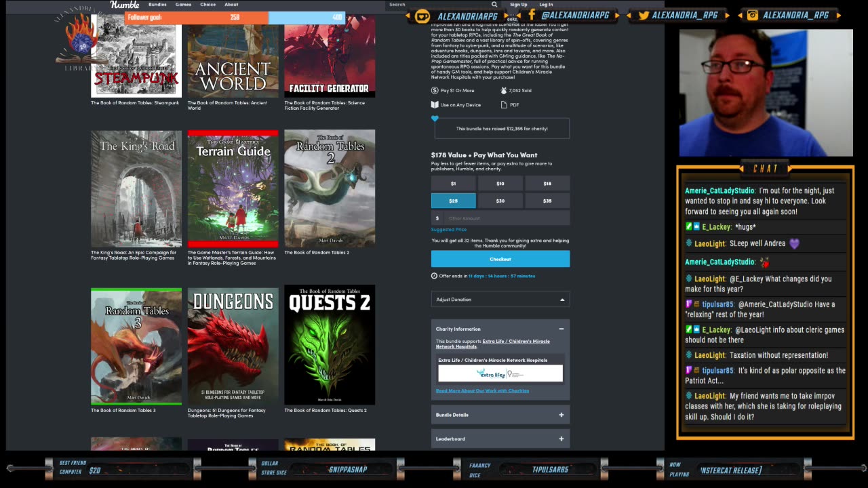Viewport: 868px width, 488px height.
Task: Click the Instagram icon in overlay
Action: pos(753,15)
